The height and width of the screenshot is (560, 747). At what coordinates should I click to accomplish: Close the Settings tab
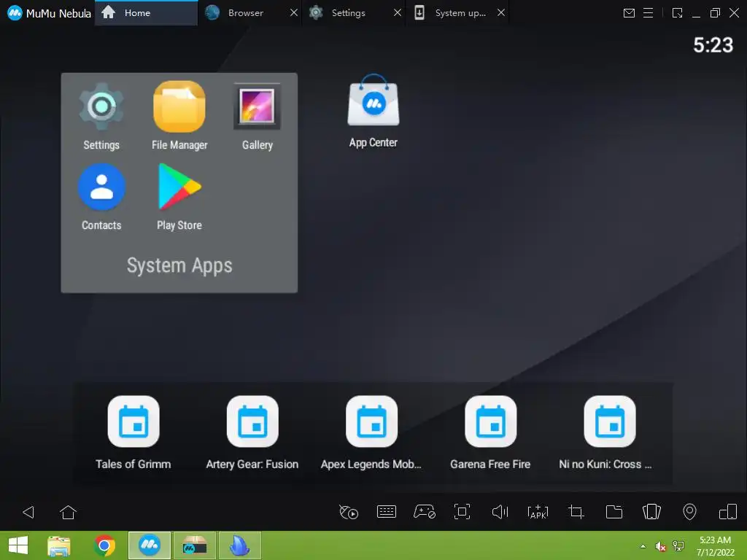[398, 13]
